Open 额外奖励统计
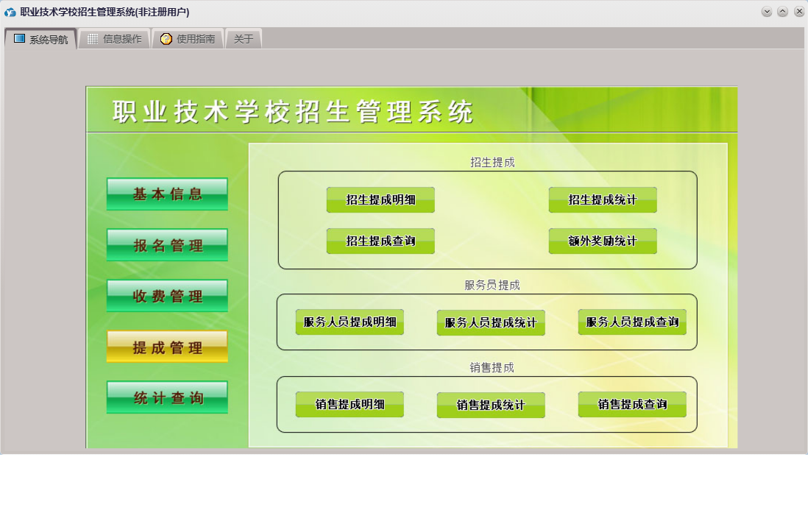808x532 pixels. 603,241
